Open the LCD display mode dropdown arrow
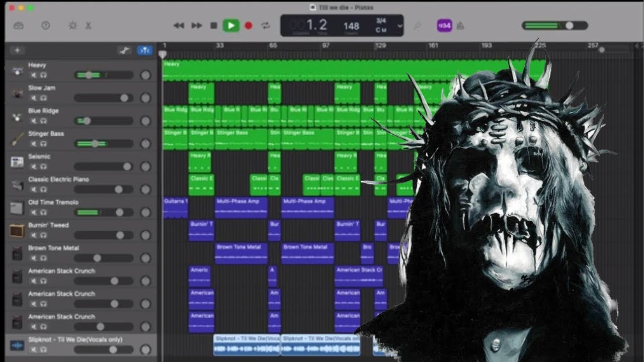 click(400, 26)
